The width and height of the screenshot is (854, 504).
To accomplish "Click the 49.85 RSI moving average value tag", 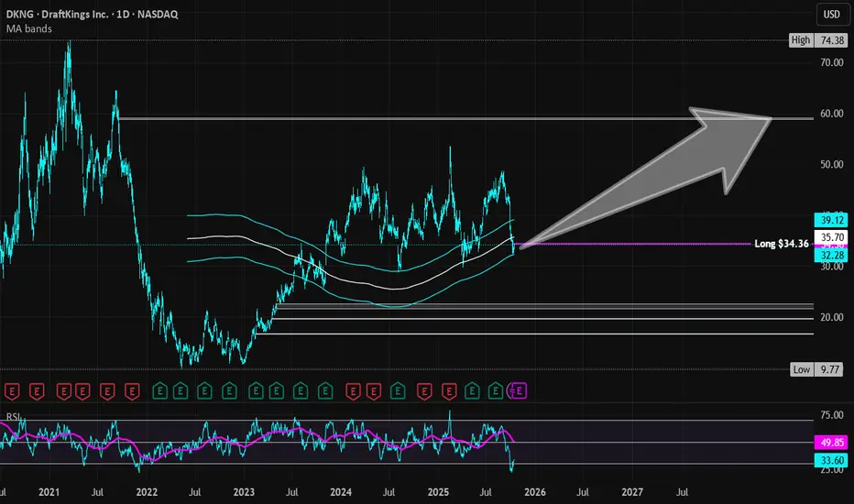I will tap(831, 443).
